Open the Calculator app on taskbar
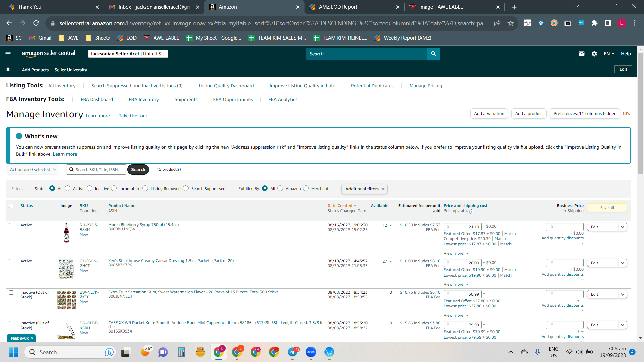The height and width of the screenshot is (362, 644). click(x=181, y=352)
